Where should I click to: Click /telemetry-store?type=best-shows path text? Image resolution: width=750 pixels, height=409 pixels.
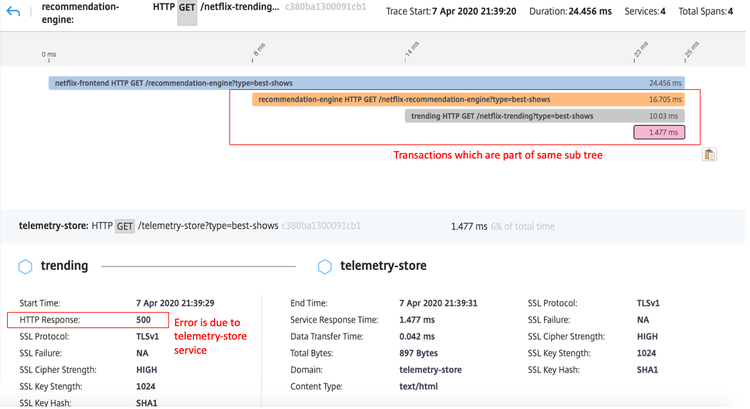[208, 226]
